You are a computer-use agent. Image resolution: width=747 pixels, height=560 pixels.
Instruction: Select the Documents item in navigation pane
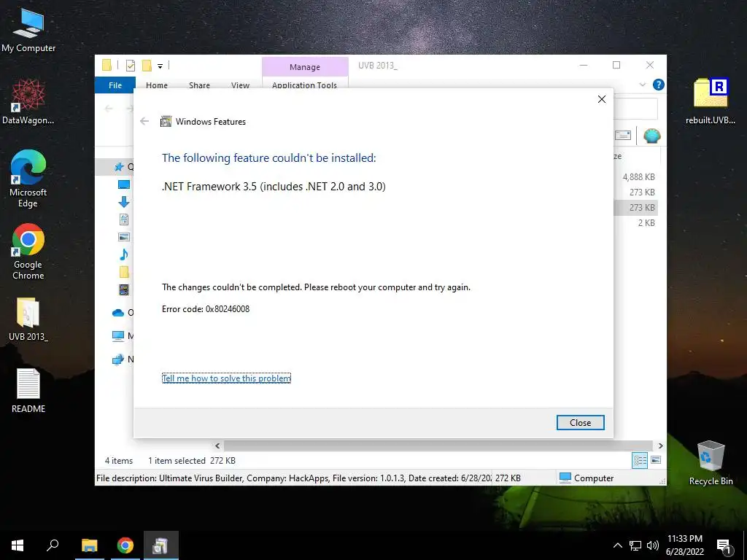(124, 219)
